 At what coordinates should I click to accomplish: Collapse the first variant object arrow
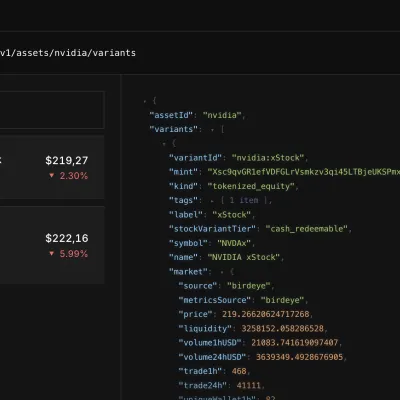pos(164,144)
